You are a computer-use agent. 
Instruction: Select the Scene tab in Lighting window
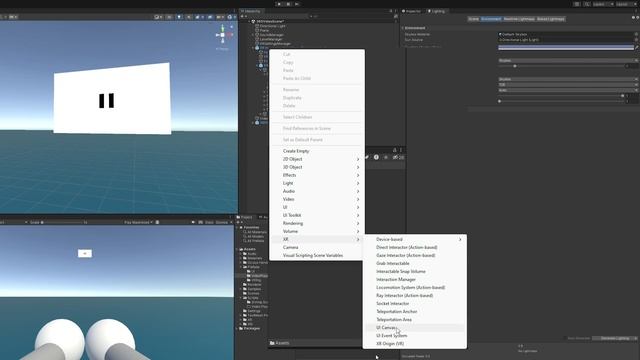coord(473,19)
